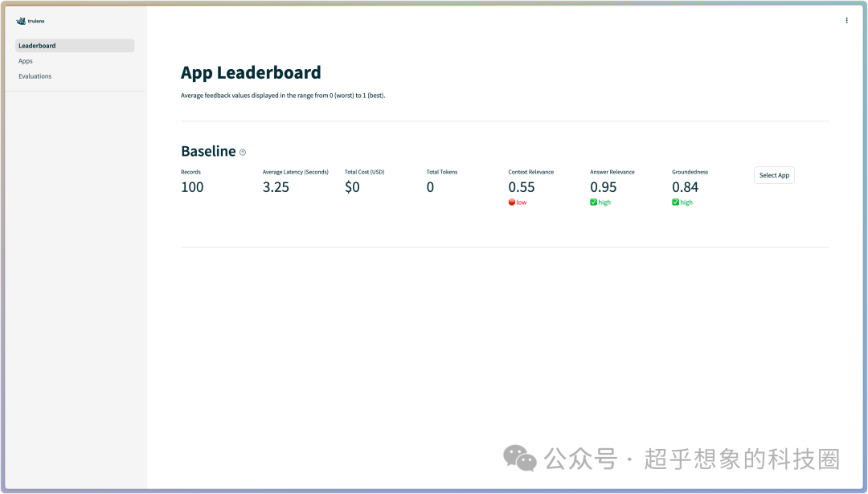Click the green high badge under Groundedness
Screen dimensions: 868x494
pyautogui.click(x=682, y=202)
